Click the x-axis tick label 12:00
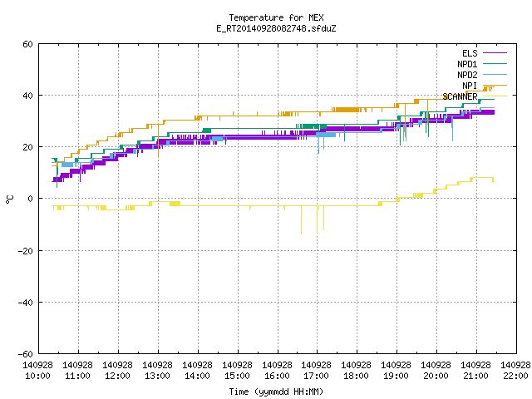Screen dimensions: 532x399 [117, 376]
